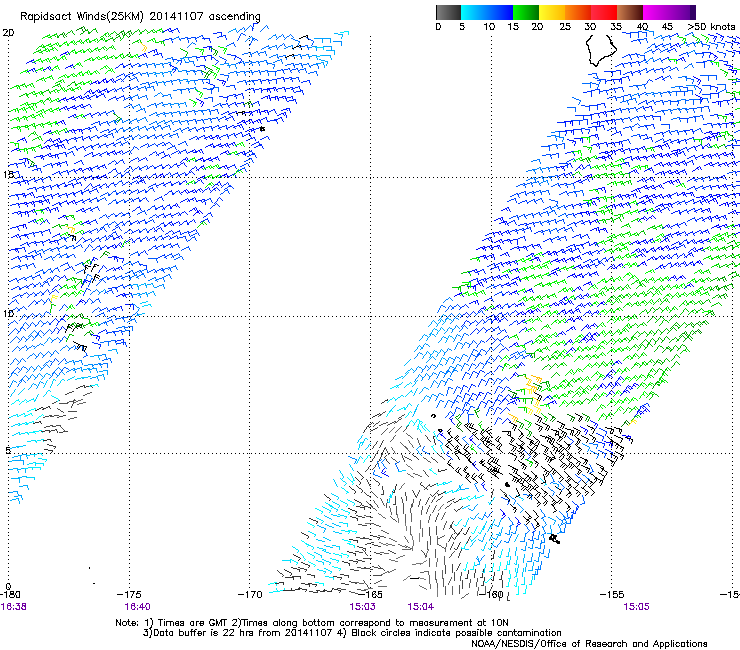
Task: Click the latitude label '5'
Action: 8,450
